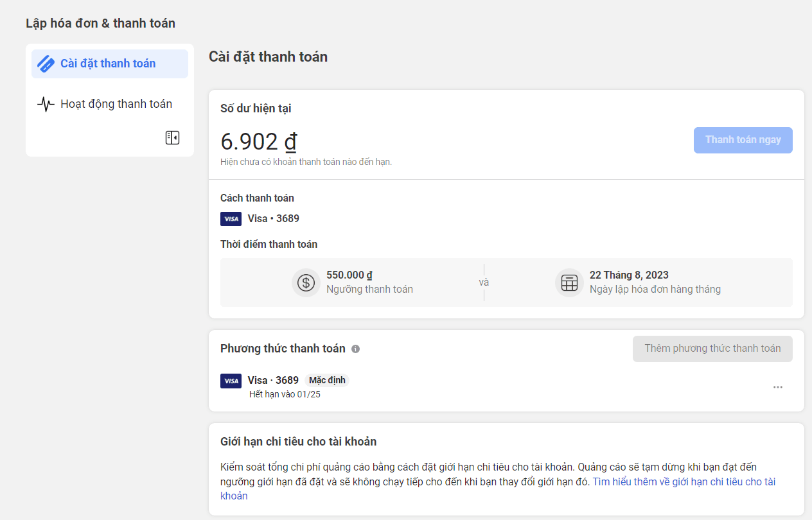This screenshot has height=520, width=812.
Task: Click the Mặc định badge on the Visa card
Action: pos(327,380)
